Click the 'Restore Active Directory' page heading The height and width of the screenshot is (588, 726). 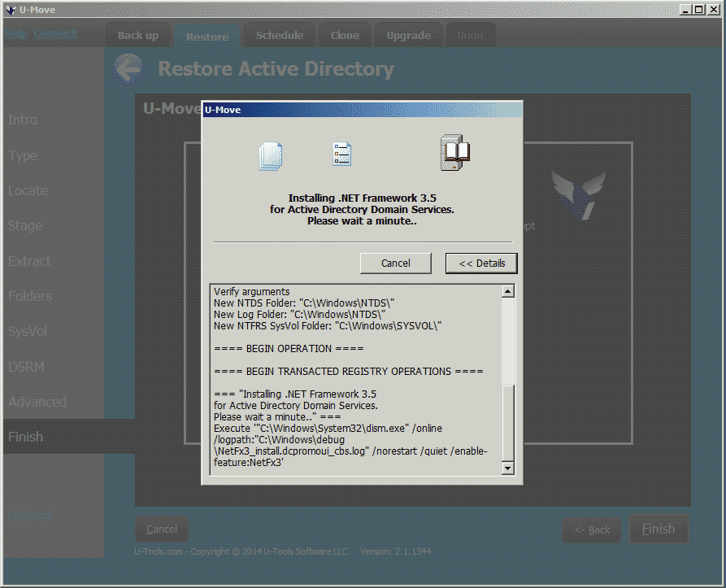(x=276, y=69)
